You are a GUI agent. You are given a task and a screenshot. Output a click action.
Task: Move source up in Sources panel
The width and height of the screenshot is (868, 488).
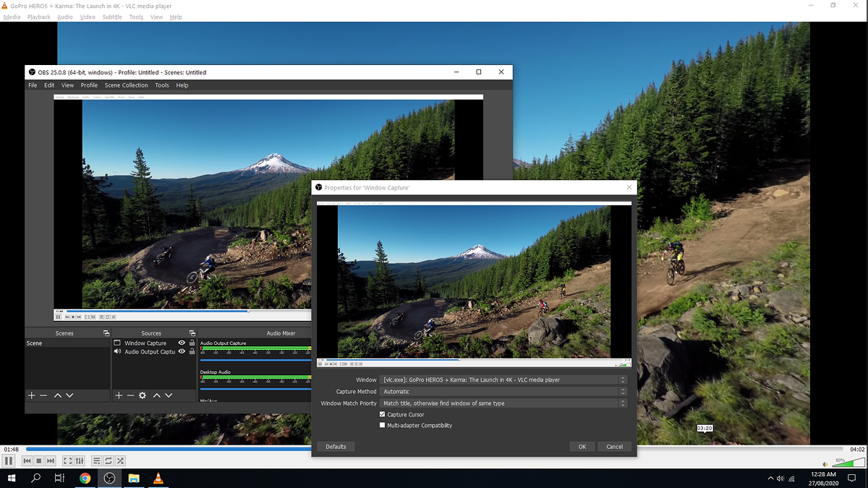pos(156,395)
